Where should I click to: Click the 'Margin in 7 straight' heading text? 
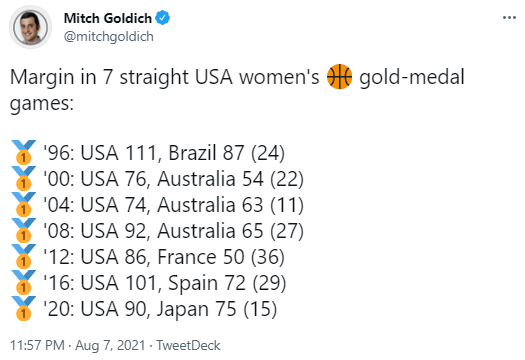100,77
